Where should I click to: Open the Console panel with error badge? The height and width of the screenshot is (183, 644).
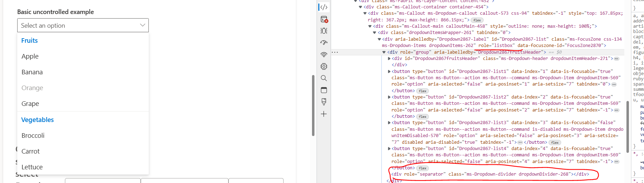[324, 19]
